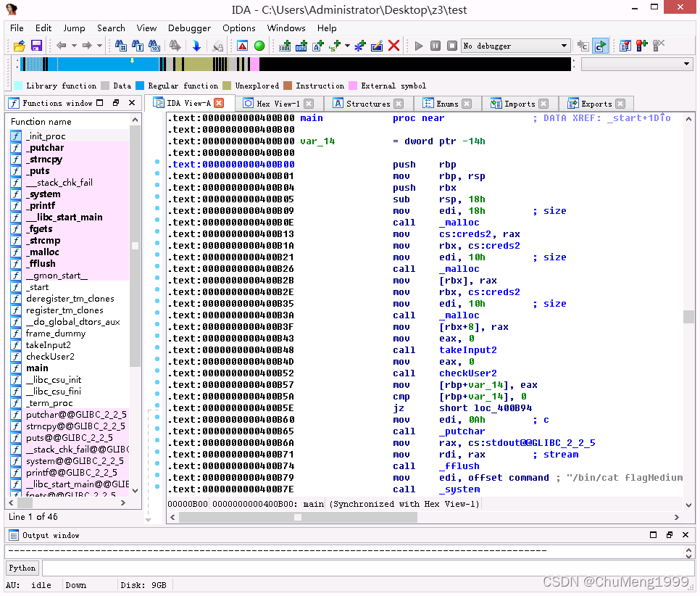
Task: Toggle breakpoint dot at address 400B48
Action: 157,347
